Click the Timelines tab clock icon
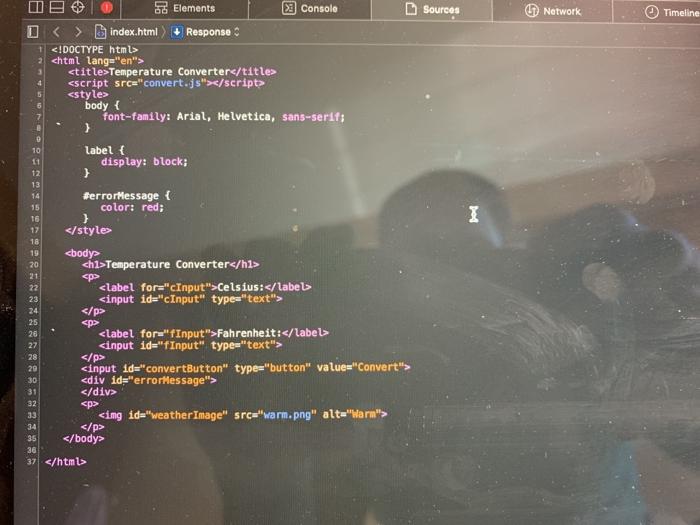 pyautogui.click(x=651, y=12)
